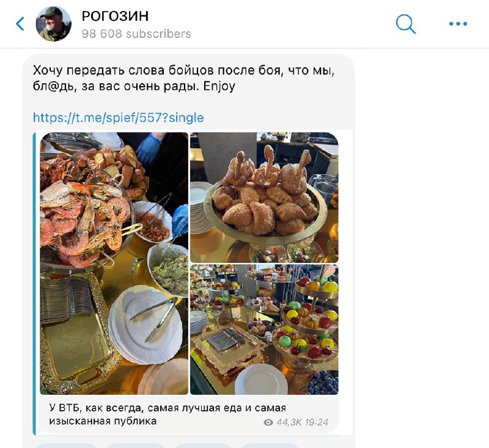The width and height of the screenshot is (489, 448).
Task: Open preview caption text about ВТБ
Action: (167, 414)
